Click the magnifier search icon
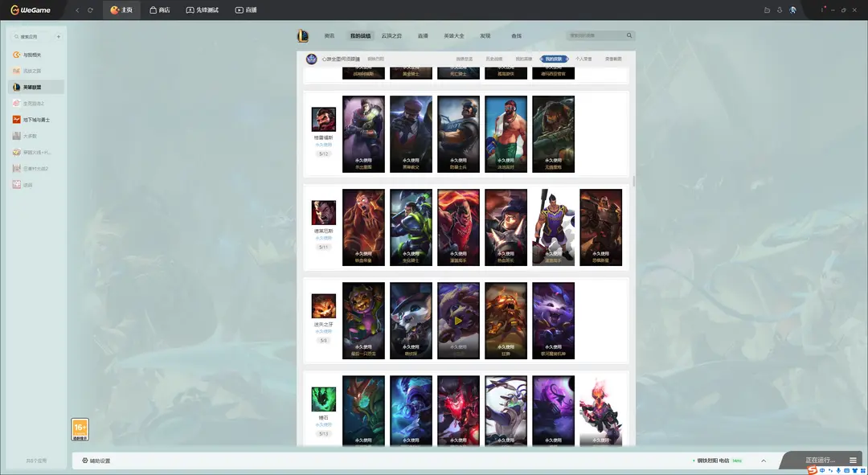 [x=629, y=35]
